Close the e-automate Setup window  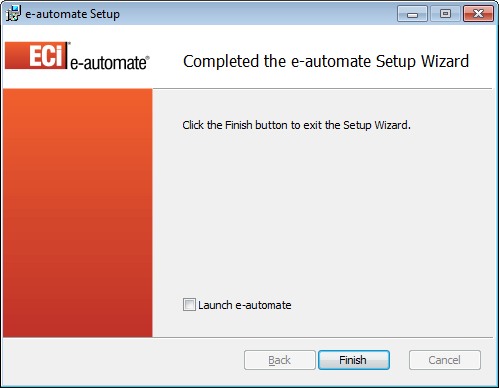[x=478, y=14]
